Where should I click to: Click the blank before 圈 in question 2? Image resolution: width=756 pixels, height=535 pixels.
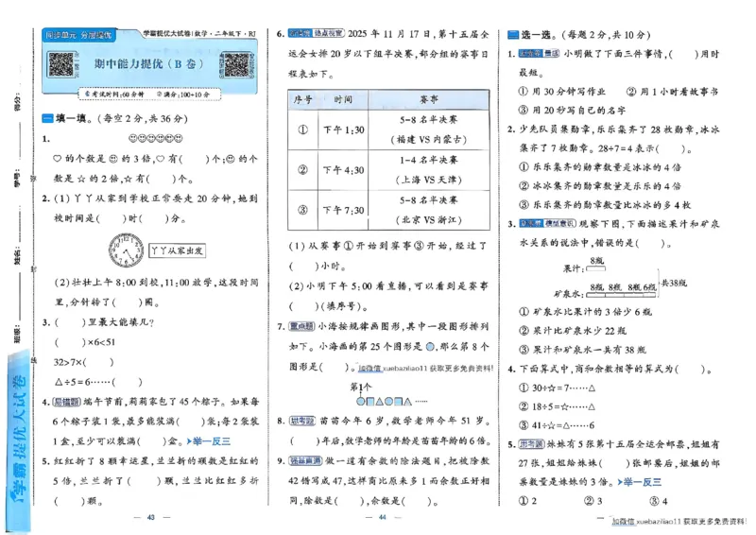tap(128, 302)
